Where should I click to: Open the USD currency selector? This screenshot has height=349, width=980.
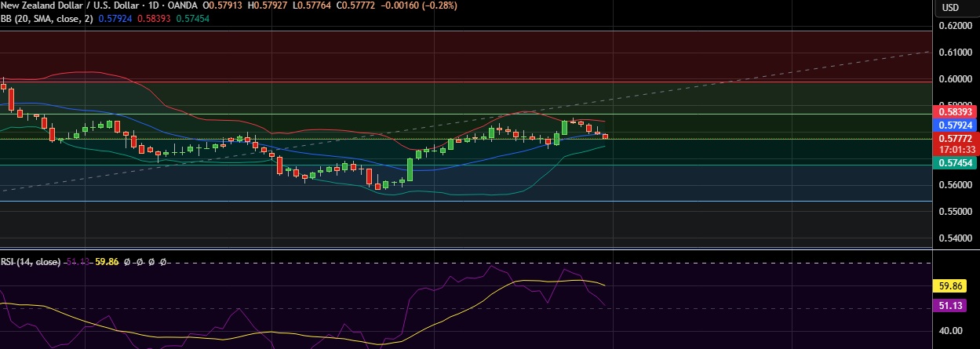[x=949, y=8]
